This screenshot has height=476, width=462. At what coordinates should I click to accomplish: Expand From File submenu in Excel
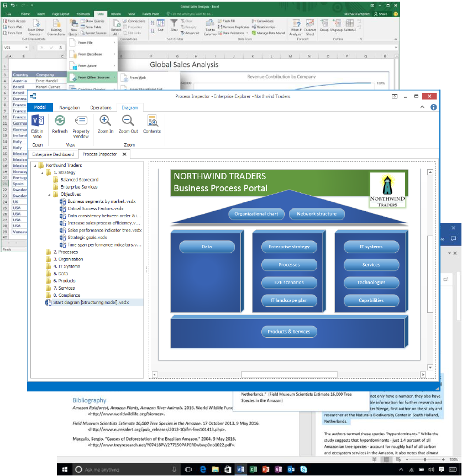tap(114, 43)
